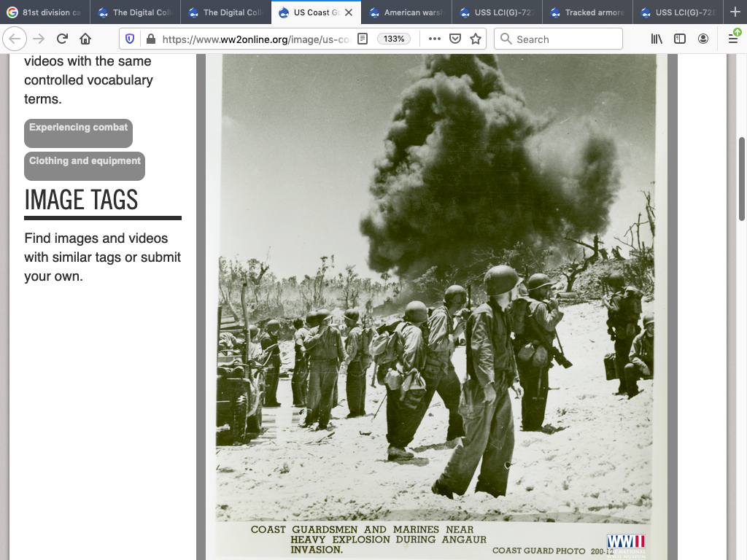Toggle reader view for page
This screenshot has height=560, width=747.
pos(363,39)
